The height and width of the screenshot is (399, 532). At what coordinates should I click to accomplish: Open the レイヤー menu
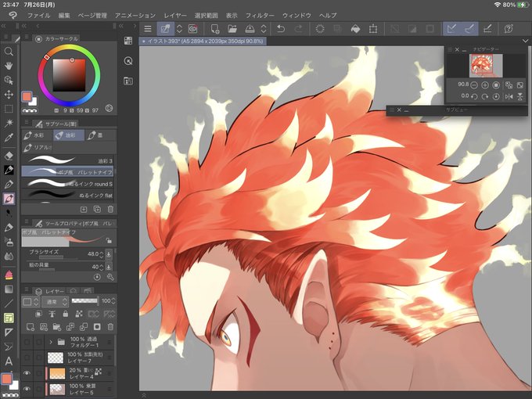coord(175,16)
